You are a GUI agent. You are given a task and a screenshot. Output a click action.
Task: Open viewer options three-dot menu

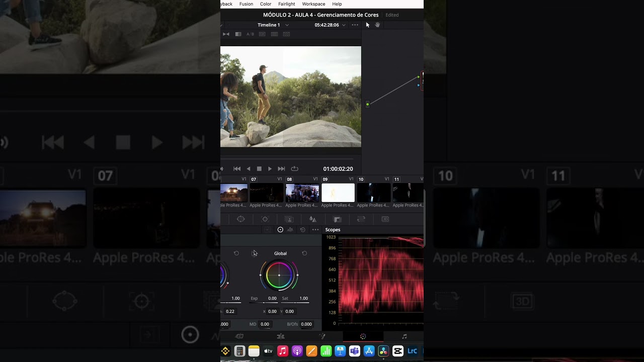(355, 25)
